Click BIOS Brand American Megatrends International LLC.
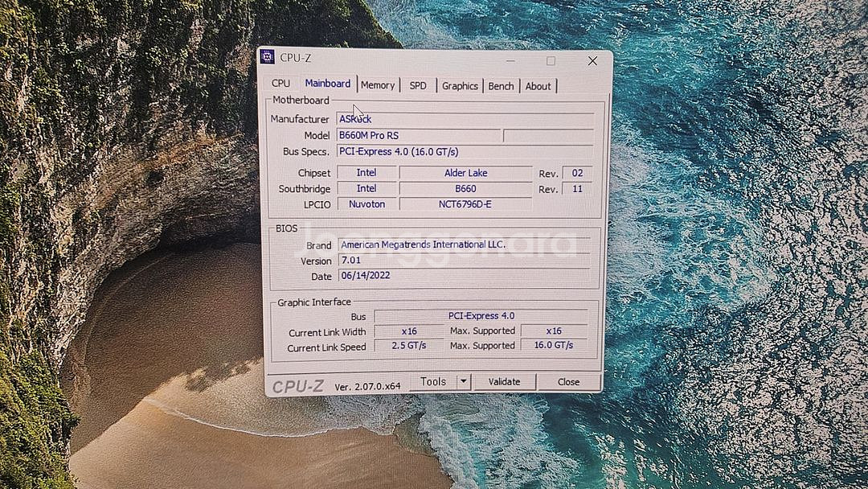Screen dimensions: 868x489 (x=464, y=244)
